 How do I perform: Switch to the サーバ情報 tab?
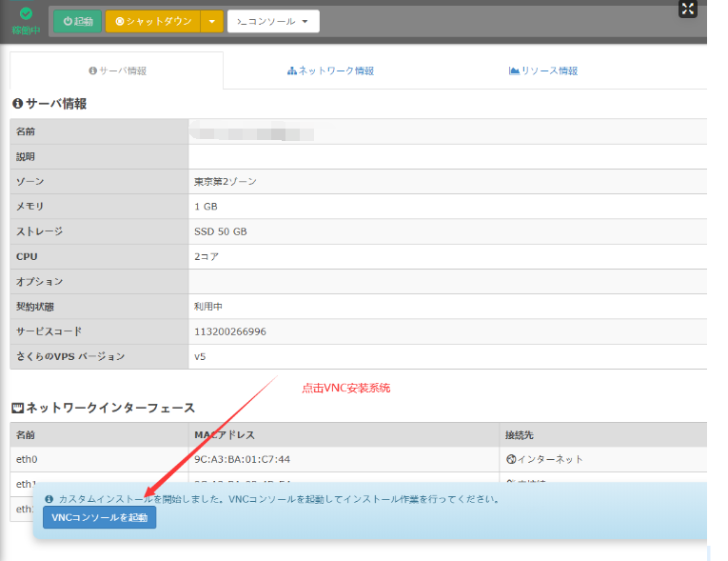click(117, 70)
